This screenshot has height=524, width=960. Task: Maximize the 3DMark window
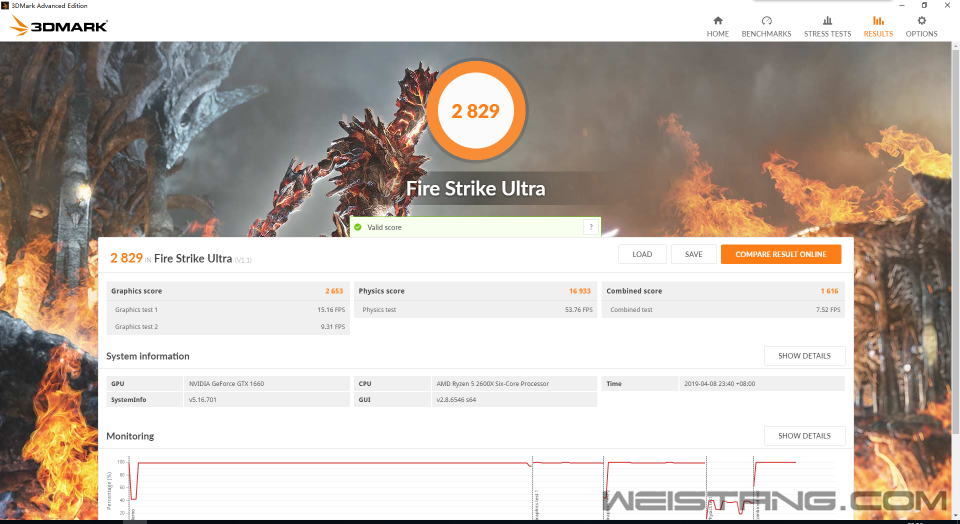pos(924,6)
